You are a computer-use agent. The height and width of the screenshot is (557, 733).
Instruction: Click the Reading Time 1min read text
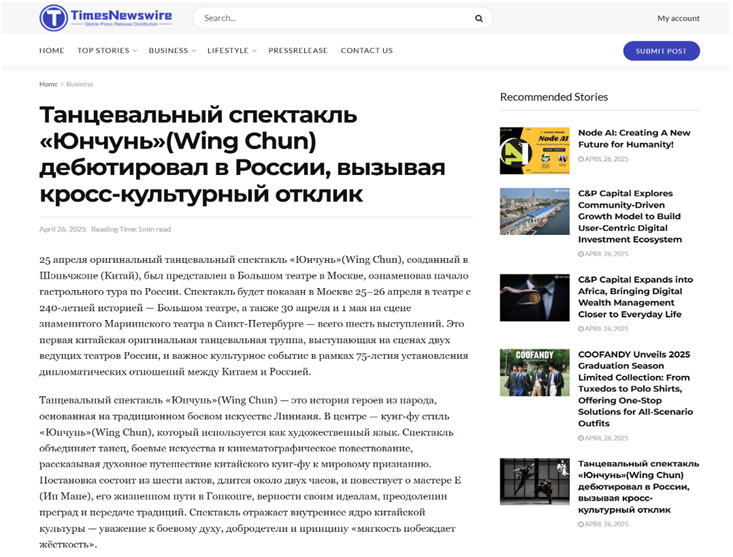click(131, 229)
